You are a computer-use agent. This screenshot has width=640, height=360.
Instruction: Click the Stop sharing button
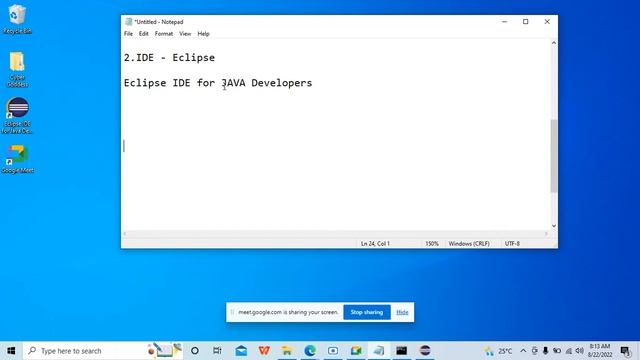[x=367, y=312]
